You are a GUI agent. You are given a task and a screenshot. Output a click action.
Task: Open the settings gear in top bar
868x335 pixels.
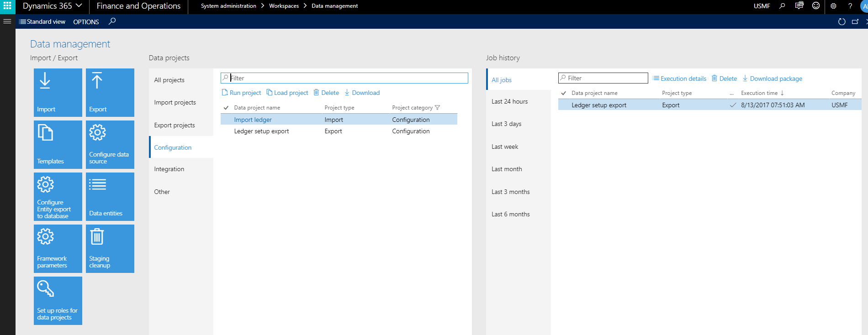point(833,6)
